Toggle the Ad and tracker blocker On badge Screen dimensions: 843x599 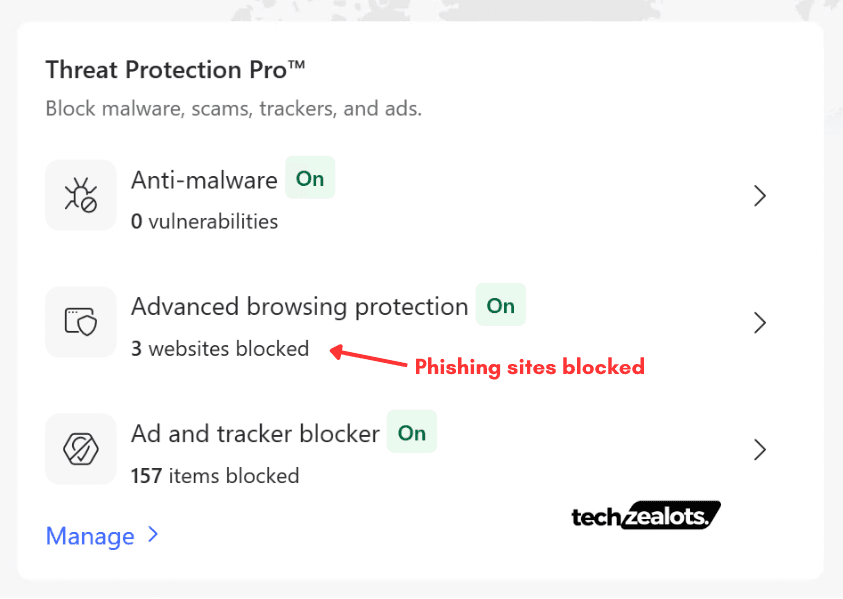412,432
